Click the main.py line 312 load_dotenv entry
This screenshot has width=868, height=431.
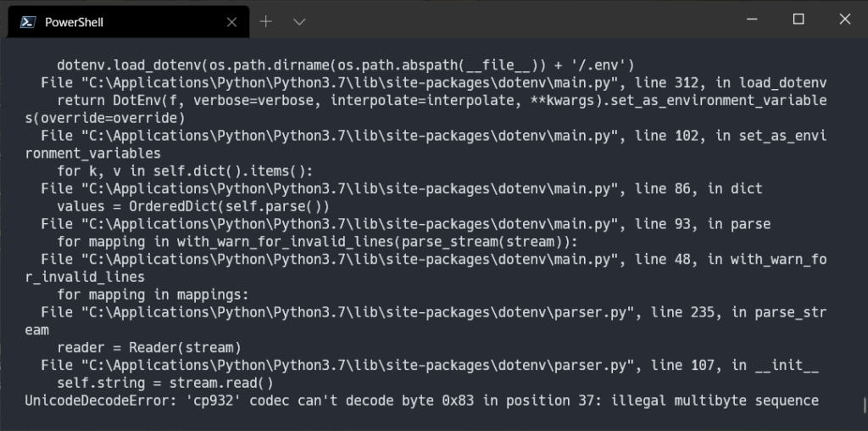click(x=433, y=83)
